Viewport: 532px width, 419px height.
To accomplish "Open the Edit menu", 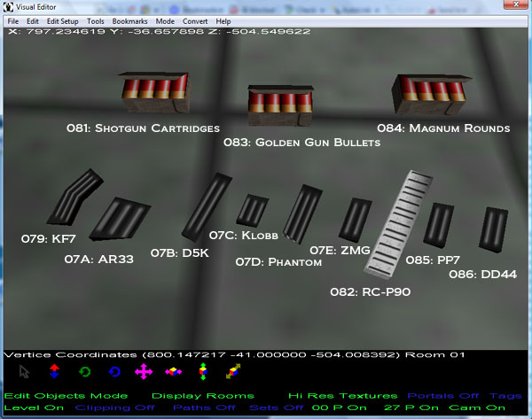I will point(33,21).
